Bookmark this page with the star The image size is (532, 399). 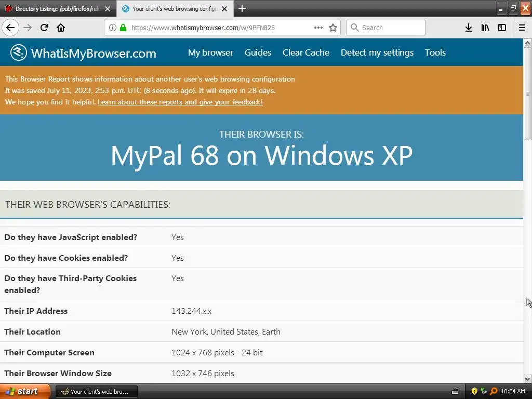[333, 28]
